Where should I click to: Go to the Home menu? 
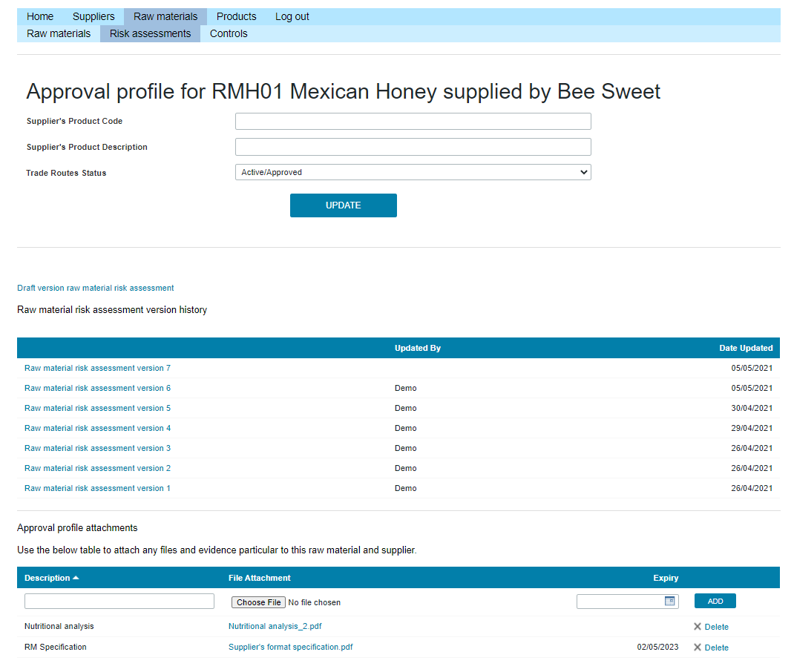coord(40,16)
